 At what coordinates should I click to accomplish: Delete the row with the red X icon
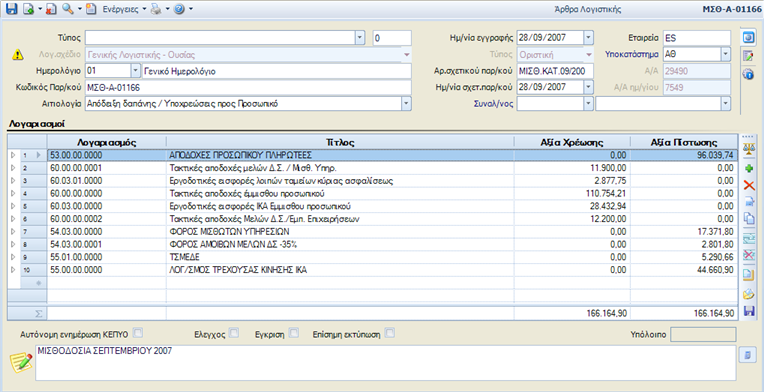[748, 185]
